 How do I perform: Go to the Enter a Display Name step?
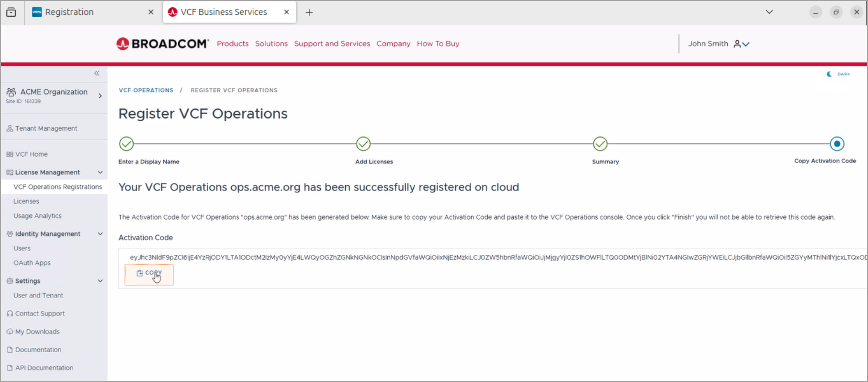pos(126,144)
